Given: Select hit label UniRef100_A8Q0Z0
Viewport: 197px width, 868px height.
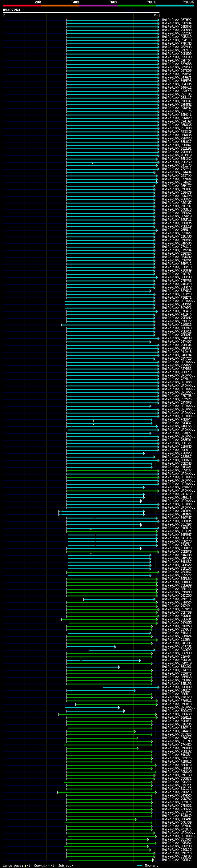Looking at the screenshot, I should 177,460.
